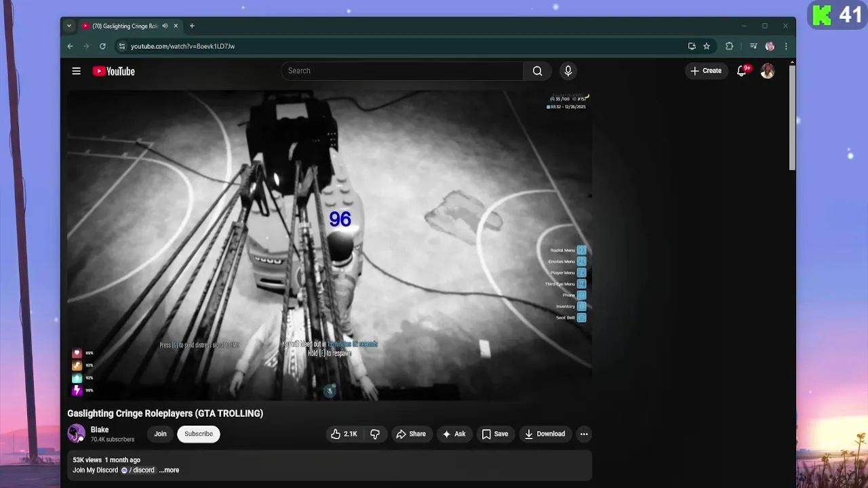Image resolution: width=868 pixels, height=488 pixels.
Task: Dislike the video with thumbs down
Action: click(375, 434)
